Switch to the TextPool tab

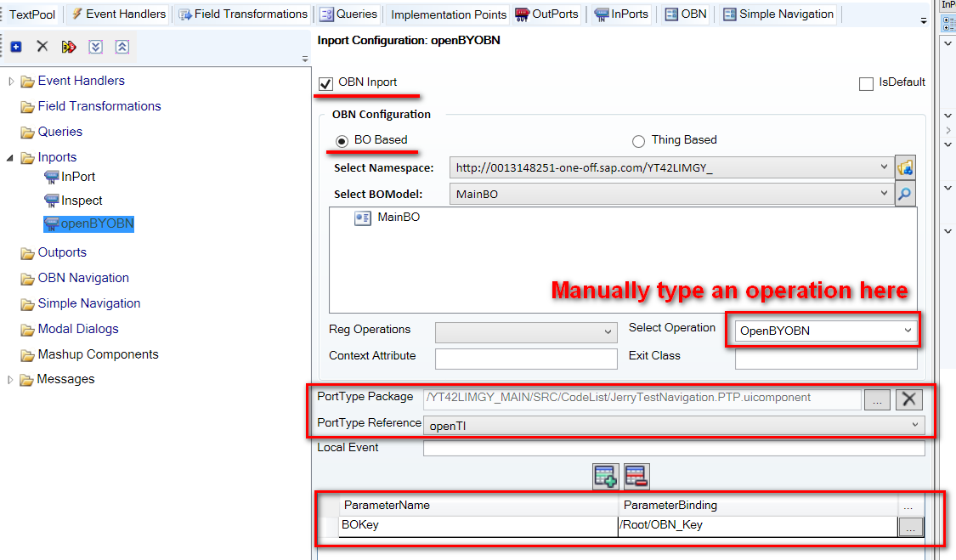31,14
